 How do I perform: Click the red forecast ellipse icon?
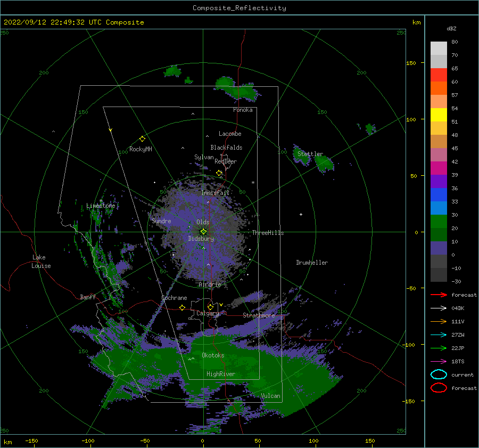[x=439, y=388]
